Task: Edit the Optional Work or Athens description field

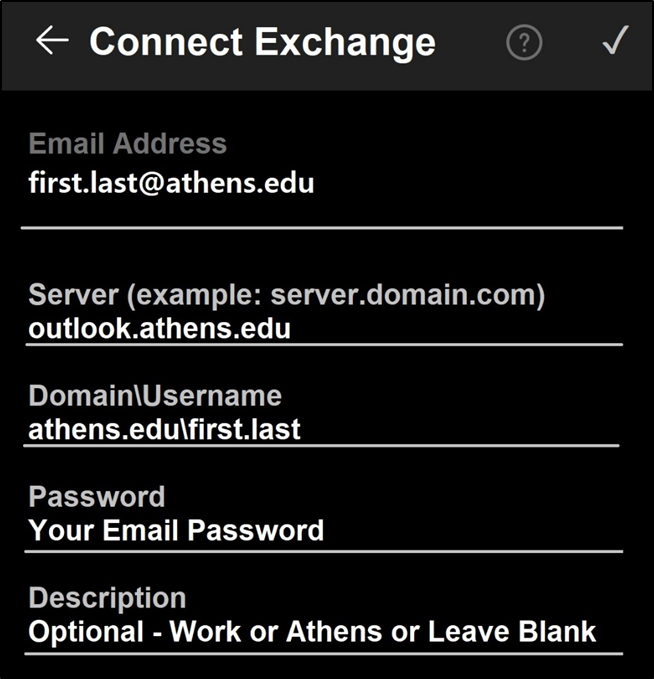Action: (x=312, y=632)
